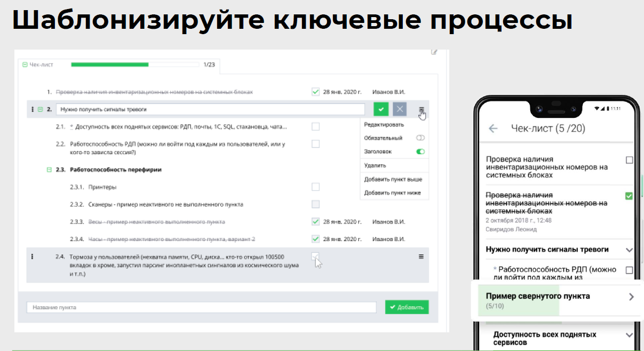Screen dimensions: 644x351
Task: Select Удалить in the item menu
Action: click(x=375, y=165)
